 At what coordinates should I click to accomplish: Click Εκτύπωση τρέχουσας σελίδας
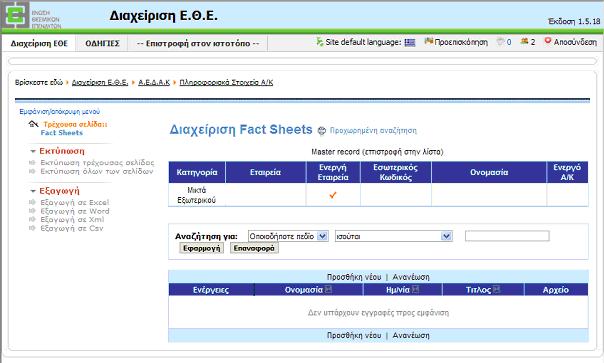pos(97,163)
